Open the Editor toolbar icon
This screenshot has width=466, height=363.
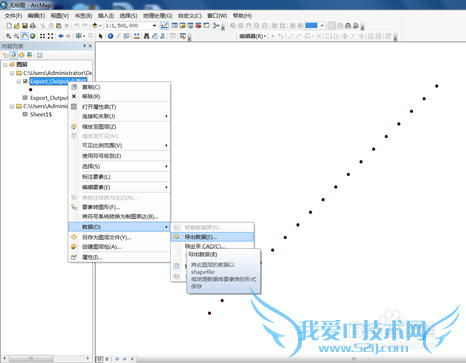pyautogui.click(x=164, y=25)
